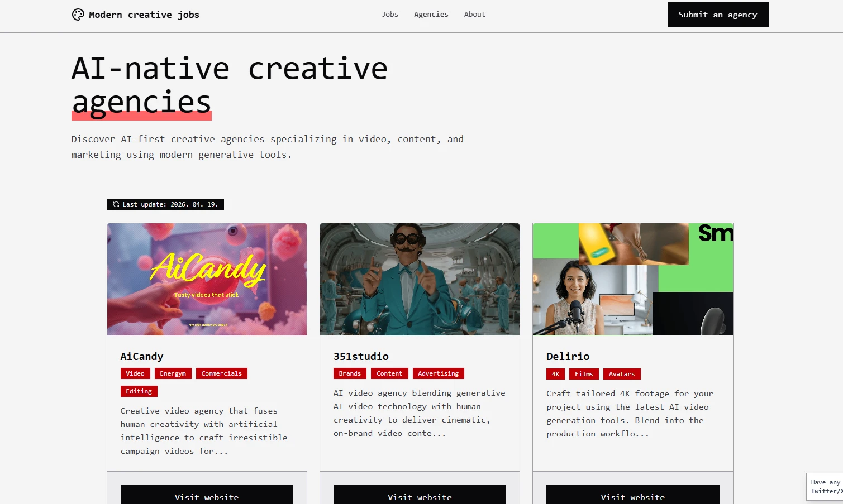
Task: Click the palette logo icon in header
Action: tap(78, 15)
